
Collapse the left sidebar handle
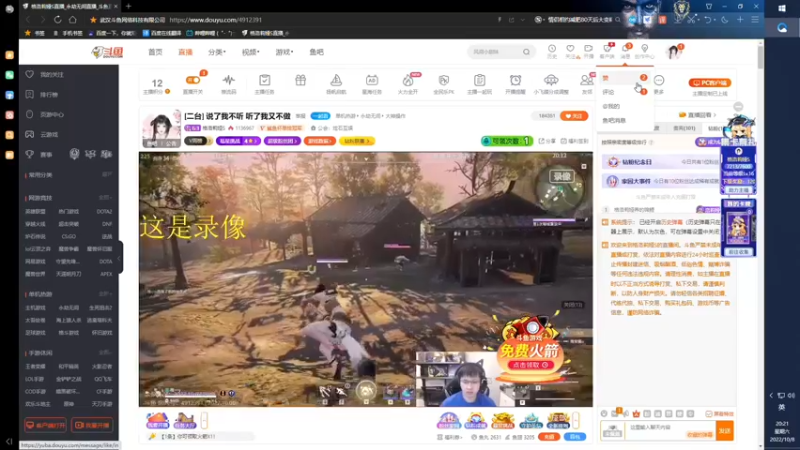point(120,258)
